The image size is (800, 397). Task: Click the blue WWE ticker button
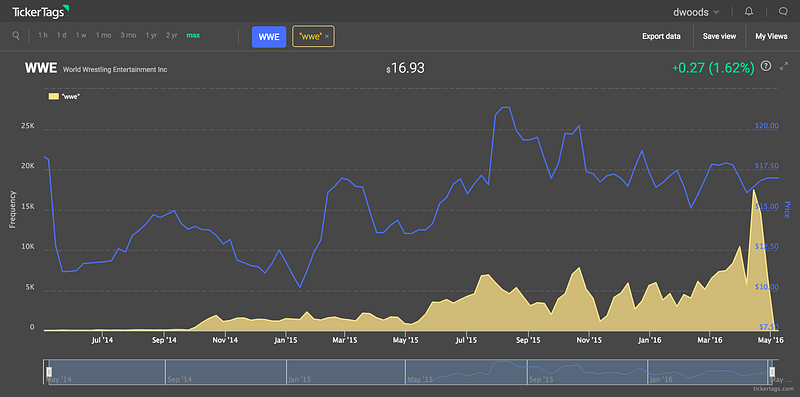pos(269,37)
